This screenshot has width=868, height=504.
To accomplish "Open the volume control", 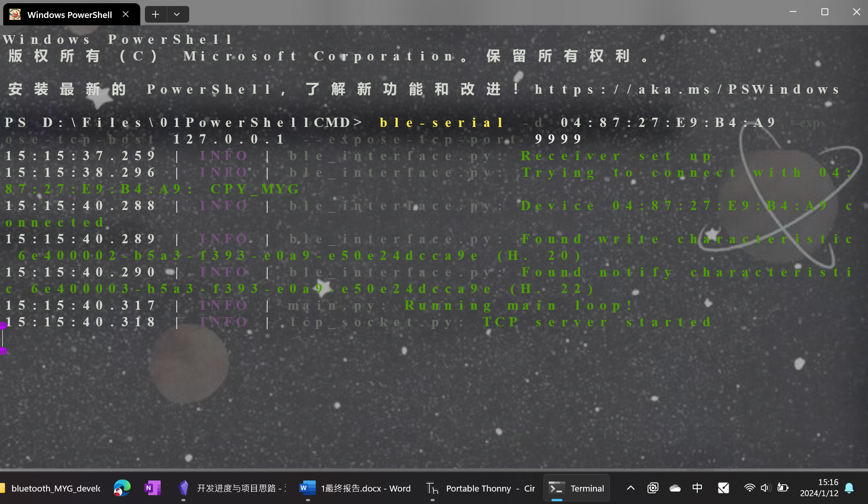I will tap(766, 488).
